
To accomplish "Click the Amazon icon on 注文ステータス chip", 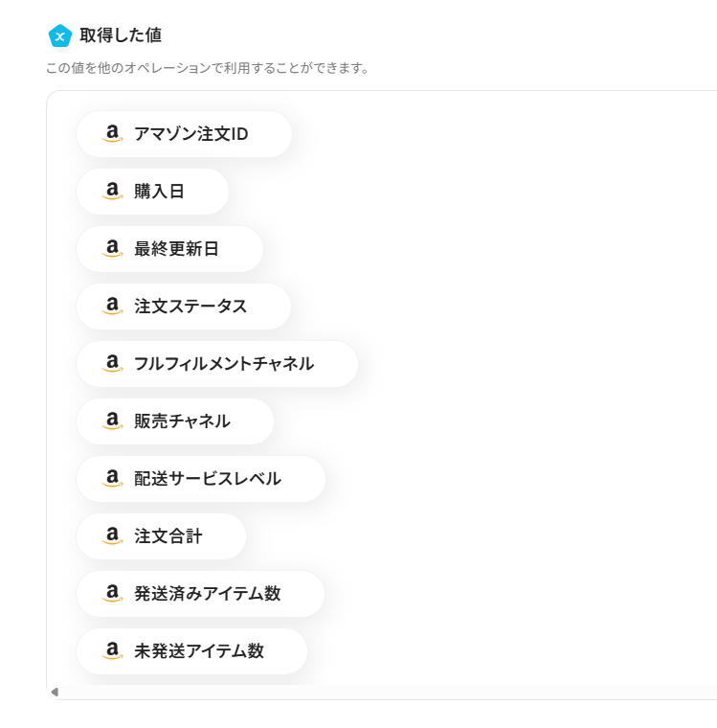I will click(x=113, y=307).
